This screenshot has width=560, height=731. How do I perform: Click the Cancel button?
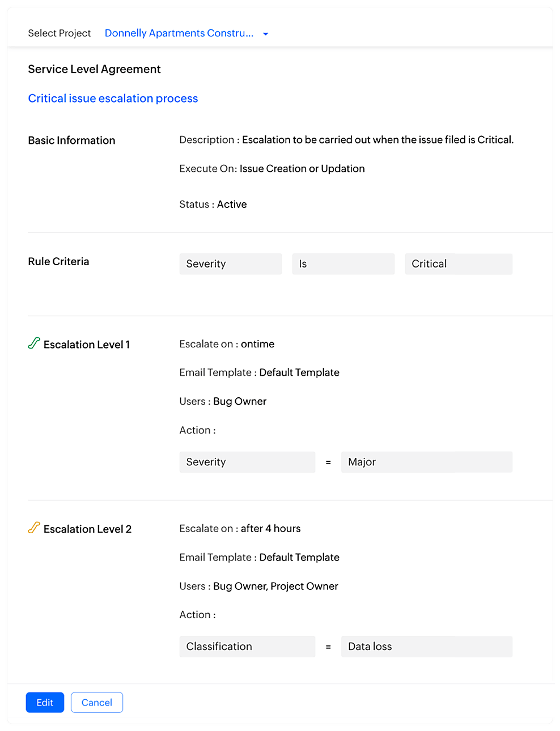(x=97, y=703)
